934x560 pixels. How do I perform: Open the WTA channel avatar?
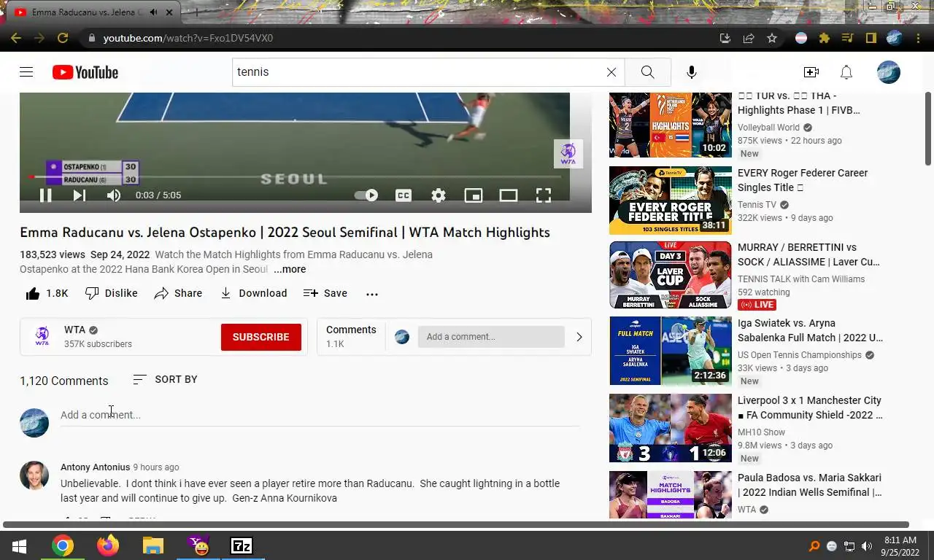(x=42, y=336)
